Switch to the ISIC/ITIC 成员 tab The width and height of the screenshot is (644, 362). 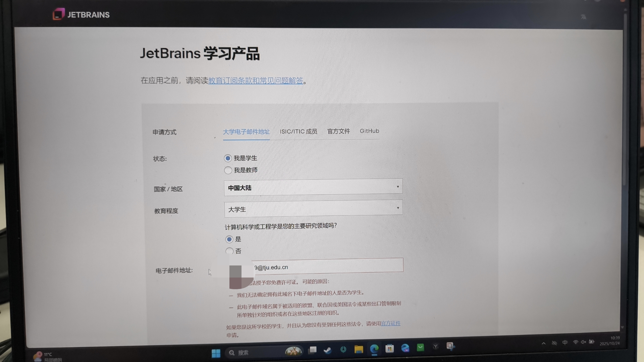(298, 131)
